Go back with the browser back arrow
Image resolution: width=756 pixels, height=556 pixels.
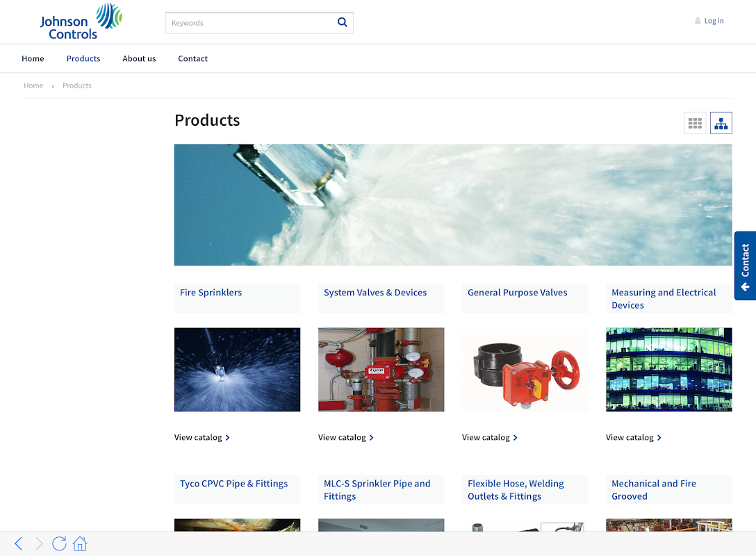tap(18, 543)
